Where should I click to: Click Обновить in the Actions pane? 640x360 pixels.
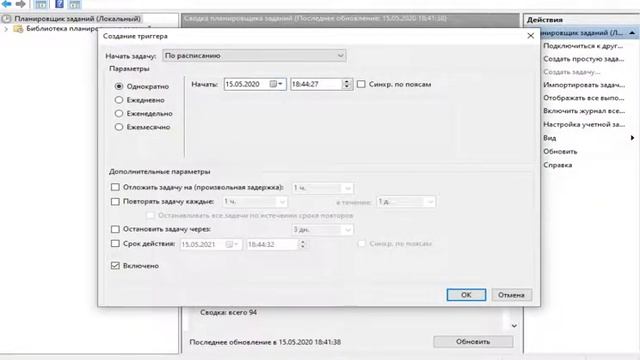pyautogui.click(x=560, y=151)
